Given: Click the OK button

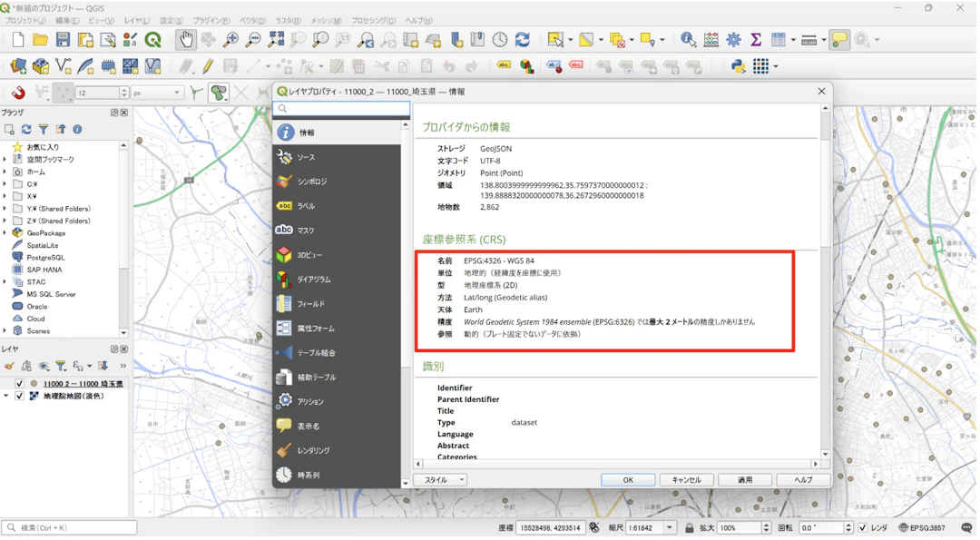Looking at the screenshot, I should tap(628, 480).
